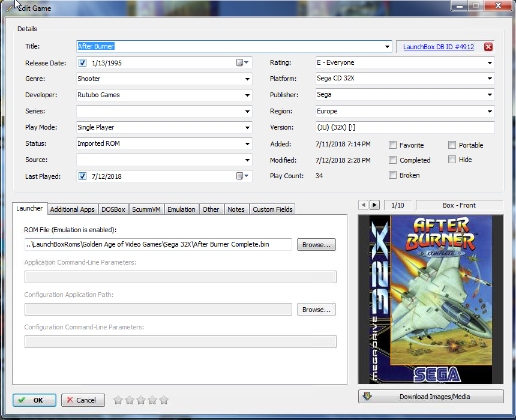516x420 pixels.
Task: Open the Last Played calendar picker
Action: 242,176
